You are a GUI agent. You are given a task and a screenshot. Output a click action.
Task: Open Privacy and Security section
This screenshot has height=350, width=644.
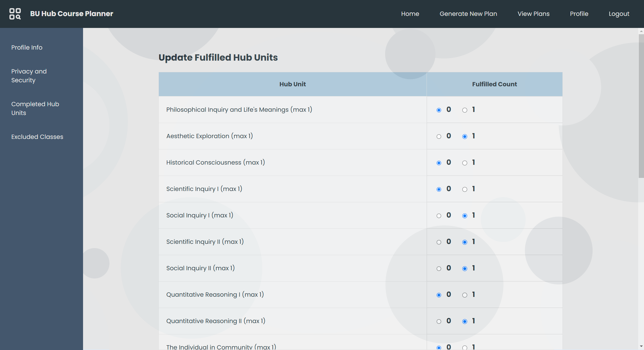(29, 76)
